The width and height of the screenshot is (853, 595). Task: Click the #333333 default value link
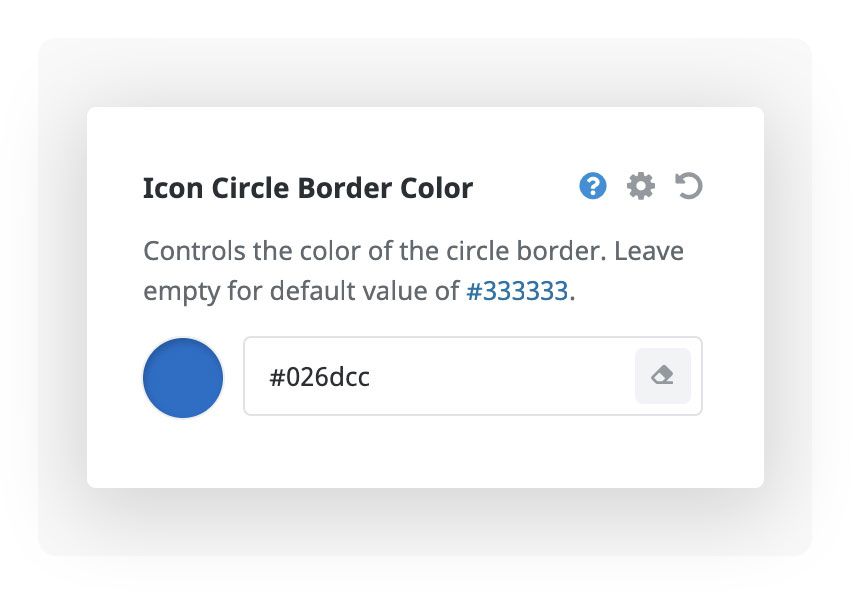click(x=517, y=292)
